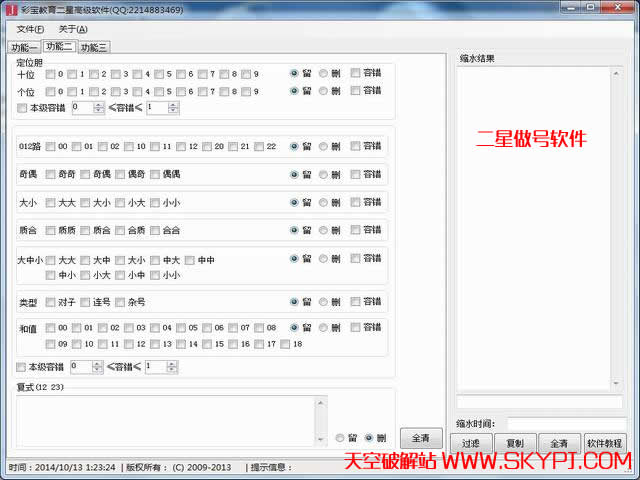Click the app icon in the title bar
Viewport: 640px width, 480px height.
(x=11, y=10)
